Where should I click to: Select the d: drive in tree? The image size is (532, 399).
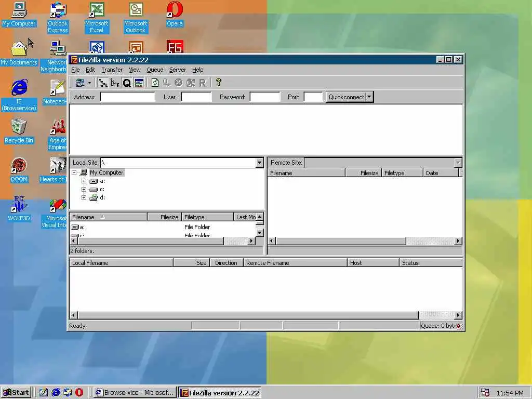(x=102, y=197)
